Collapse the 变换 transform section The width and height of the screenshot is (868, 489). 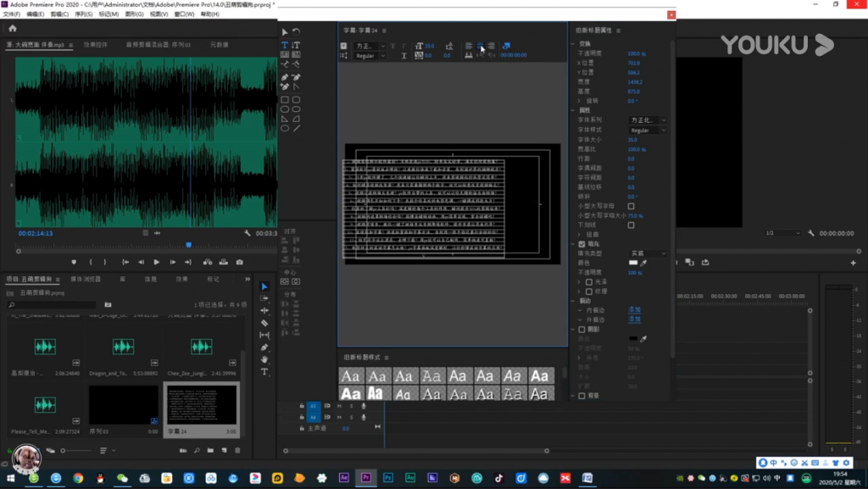click(x=573, y=44)
